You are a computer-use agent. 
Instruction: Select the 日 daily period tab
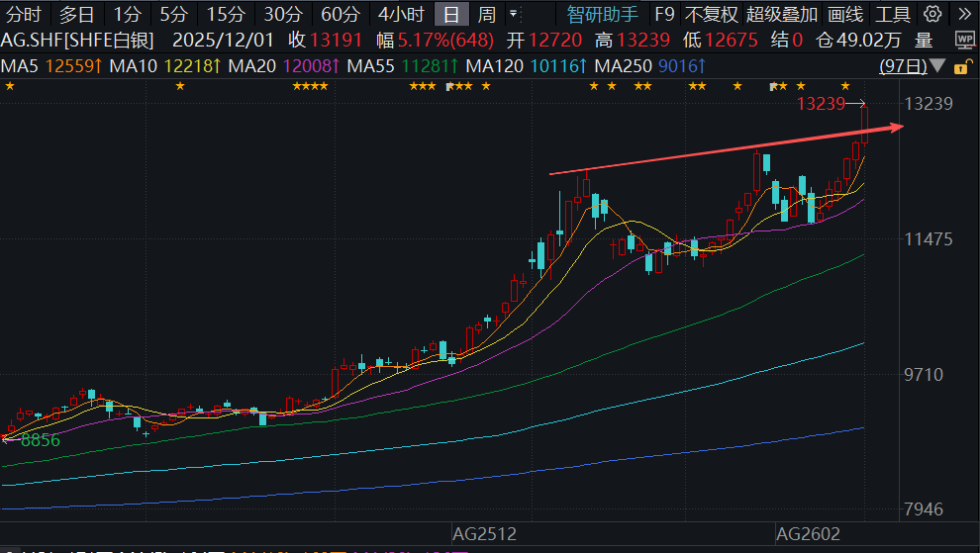coord(451,14)
